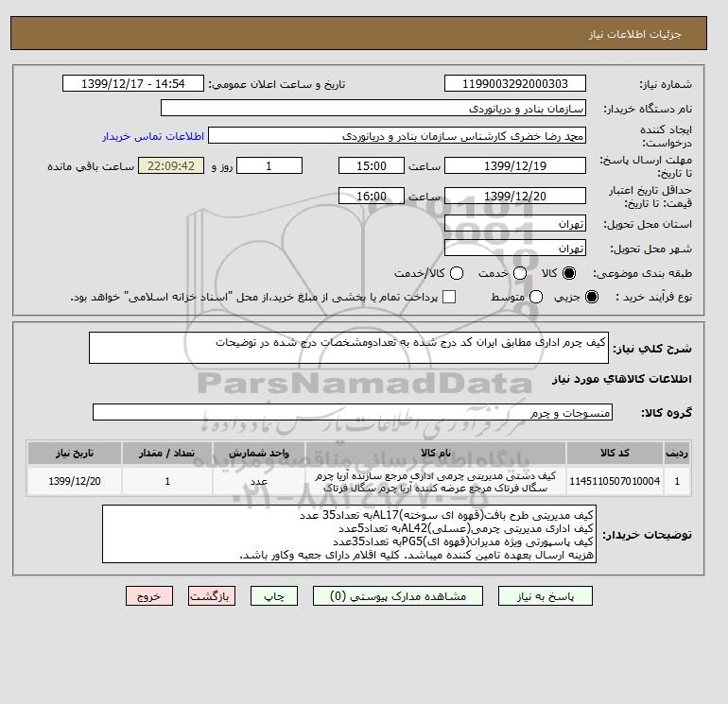
Task: Click the need date cell 1399/12/20 in table
Action: pos(75,481)
